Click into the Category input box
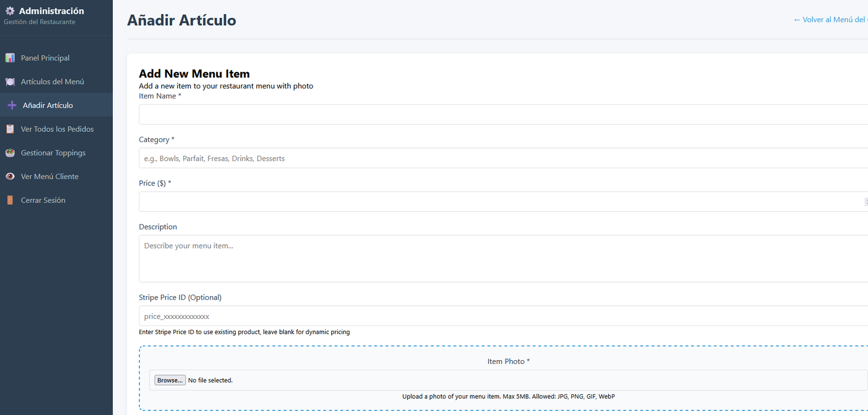This screenshot has height=415, width=868. tap(502, 158)
